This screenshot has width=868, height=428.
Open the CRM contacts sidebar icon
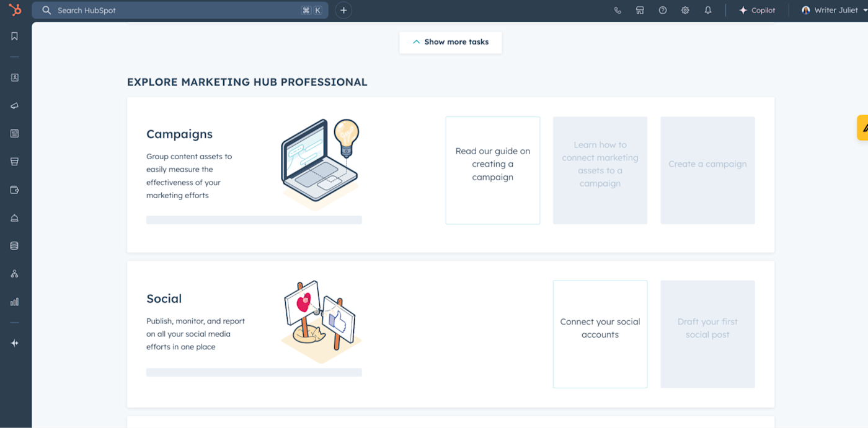[x=15, y=77]
